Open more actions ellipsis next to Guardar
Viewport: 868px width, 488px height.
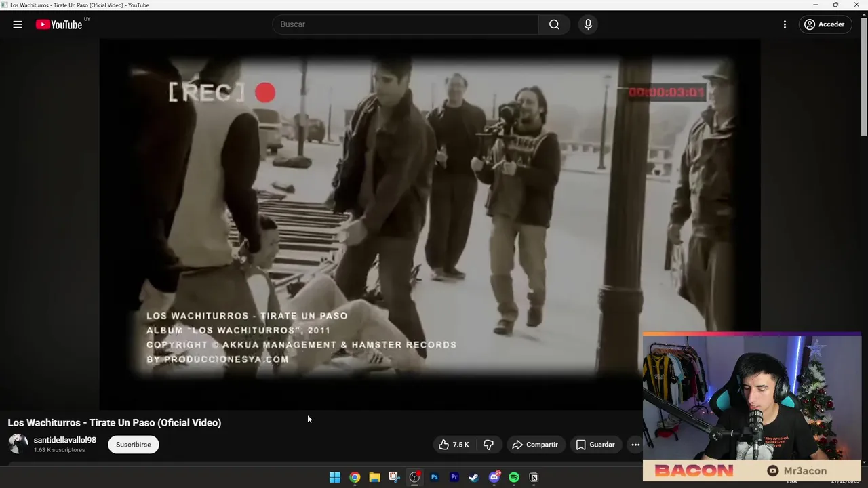click(x=635, y=445)
